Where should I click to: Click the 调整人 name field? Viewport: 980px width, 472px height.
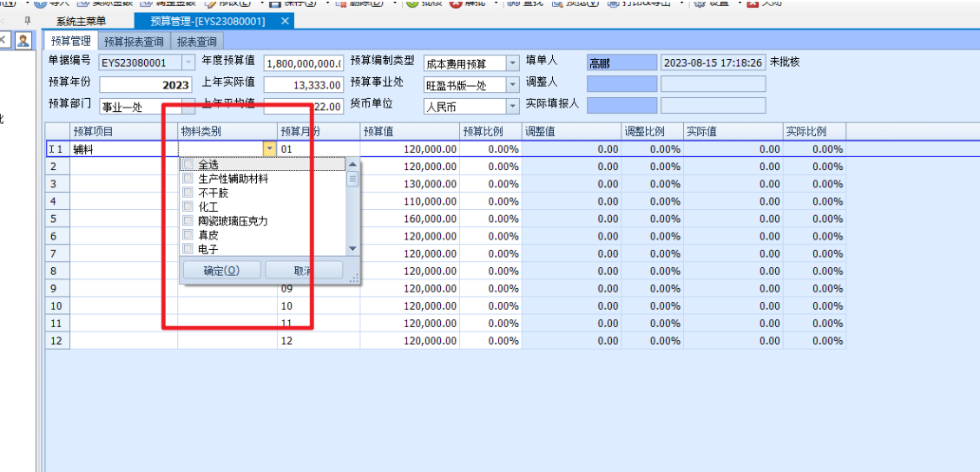pyautogui.click(x=622, y=83)
